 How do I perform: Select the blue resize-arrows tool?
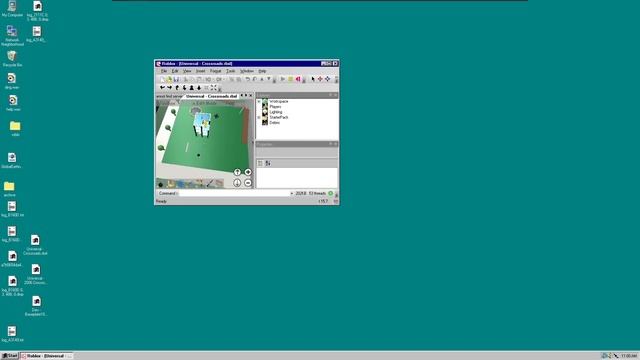coord(327,79)
